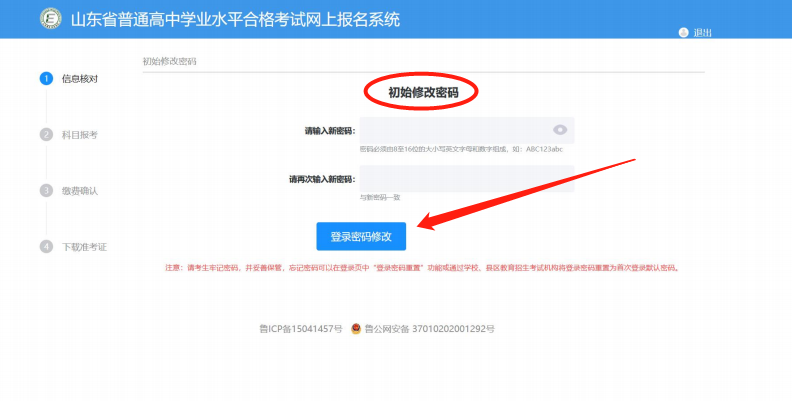This screenshot has height=401, width=792.
Task: Click the police badge icon in footer
Action: pos(356,328)
